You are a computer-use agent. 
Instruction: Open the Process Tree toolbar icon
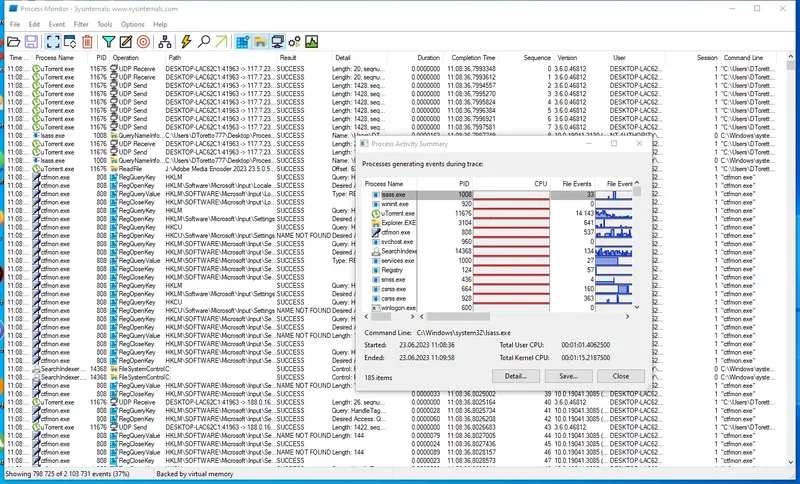[x=166, y=41]
